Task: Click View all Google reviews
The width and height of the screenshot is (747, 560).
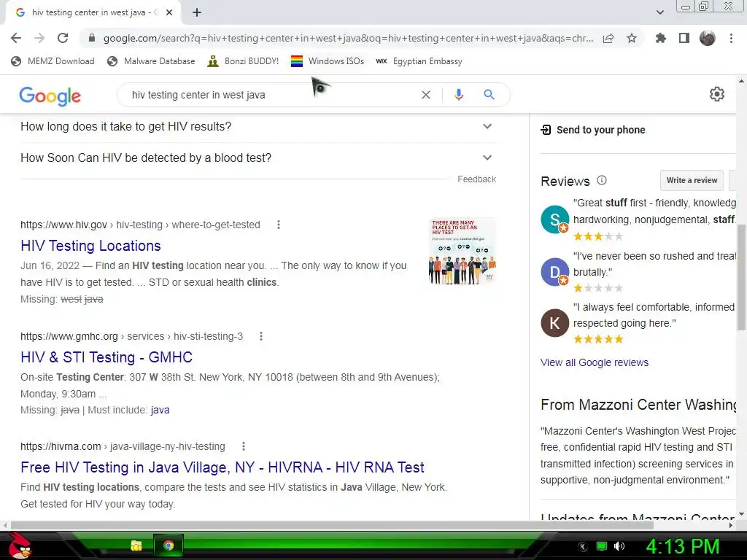Action: 594,363
